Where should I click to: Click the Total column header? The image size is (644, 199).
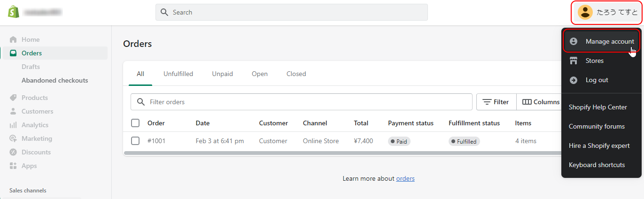tap(361, 123)
